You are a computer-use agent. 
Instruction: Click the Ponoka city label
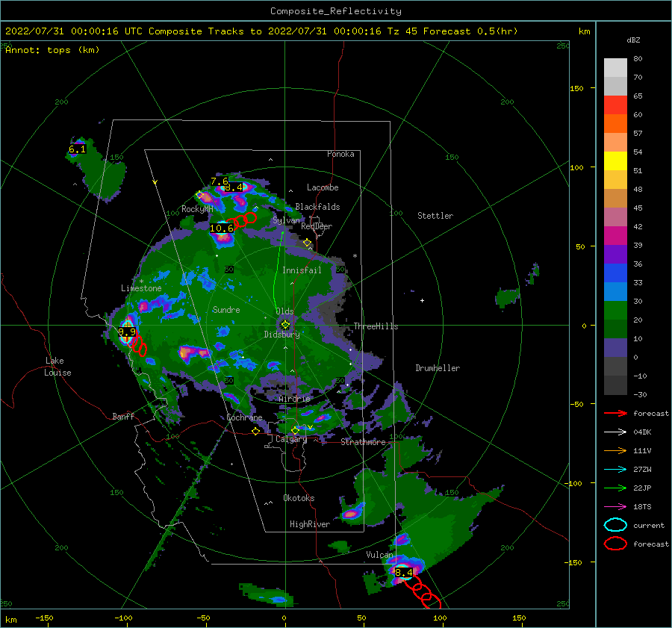click(x=340, y=154)
